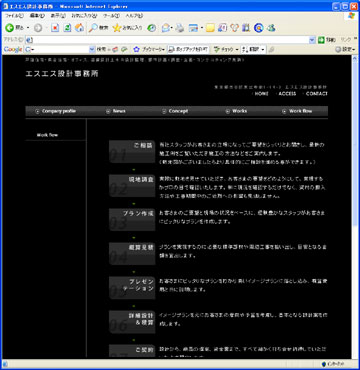Expand the address bar dropdown arrow
The image size is (360, 370).
click(x=312, y=40)
